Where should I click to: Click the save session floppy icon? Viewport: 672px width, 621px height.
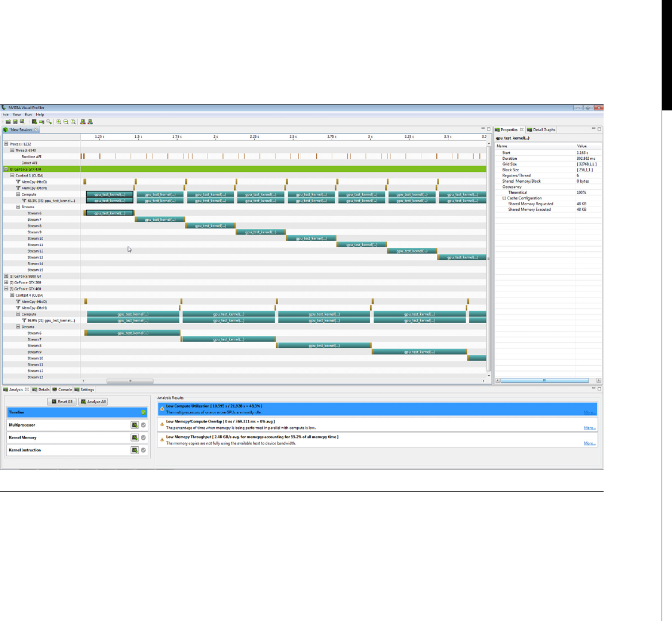pos(15,122)
